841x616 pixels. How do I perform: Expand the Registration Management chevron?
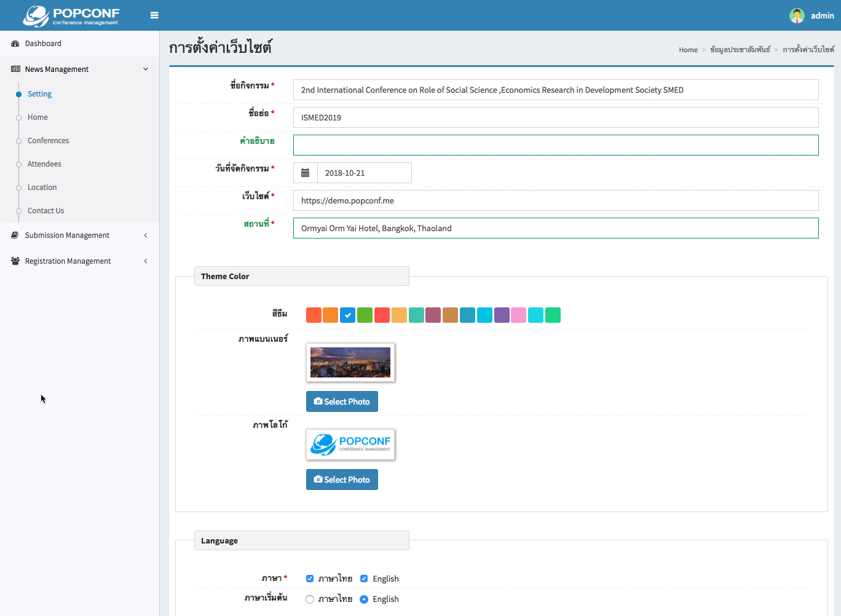[146, 261]
